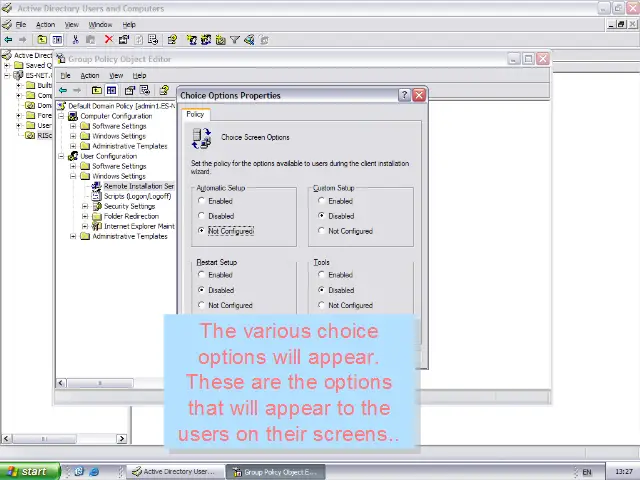The image size is (640, 480).
Task: Select Tools Enabled radio button
Action: pos(321,275)
